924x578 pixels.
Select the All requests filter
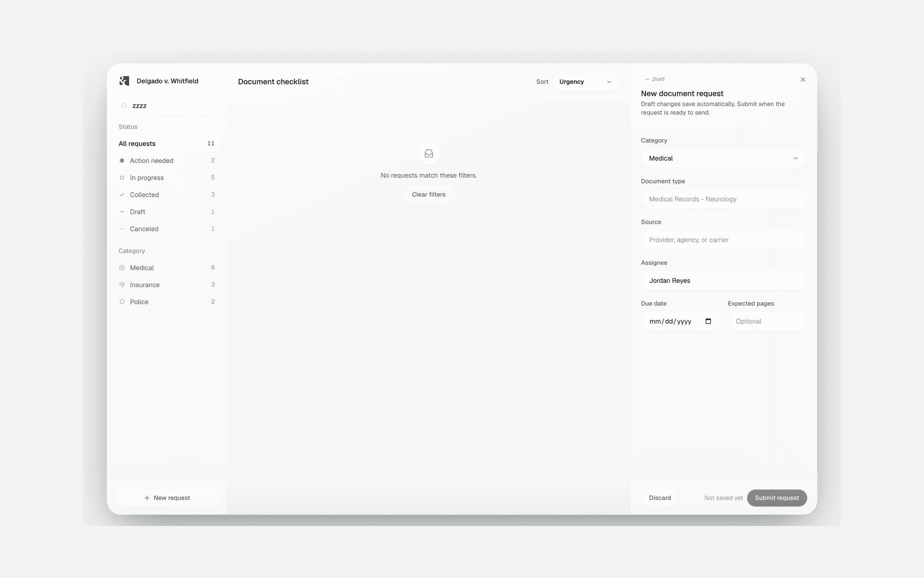point(167,143)
